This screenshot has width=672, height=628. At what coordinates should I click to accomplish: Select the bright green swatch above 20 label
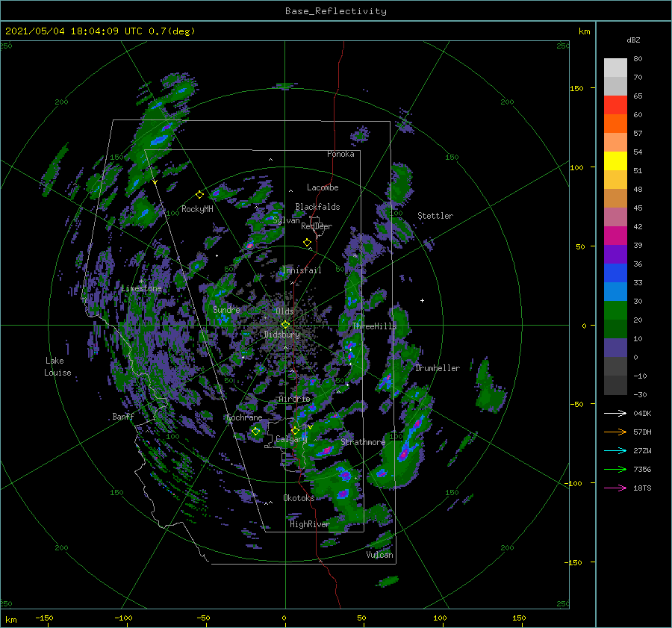(615, 311)
